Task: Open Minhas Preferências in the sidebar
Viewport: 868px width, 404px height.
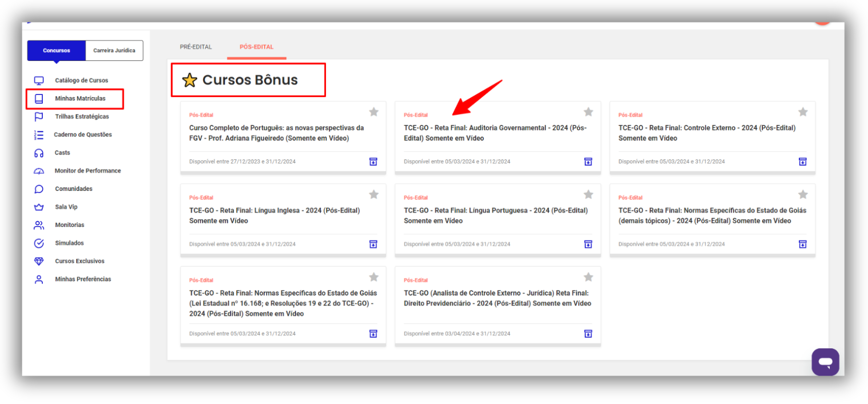Action: coord(83,279)
